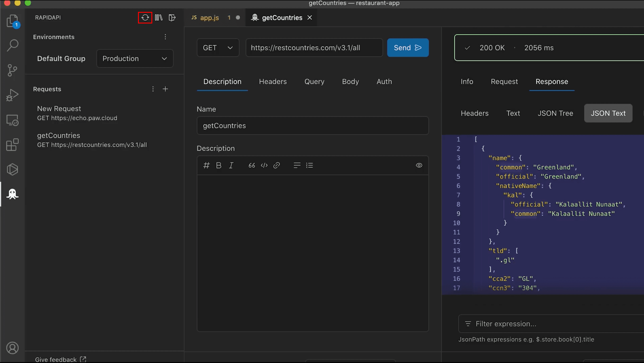
Task: Insert link in description editor
Action: (277, 165)
